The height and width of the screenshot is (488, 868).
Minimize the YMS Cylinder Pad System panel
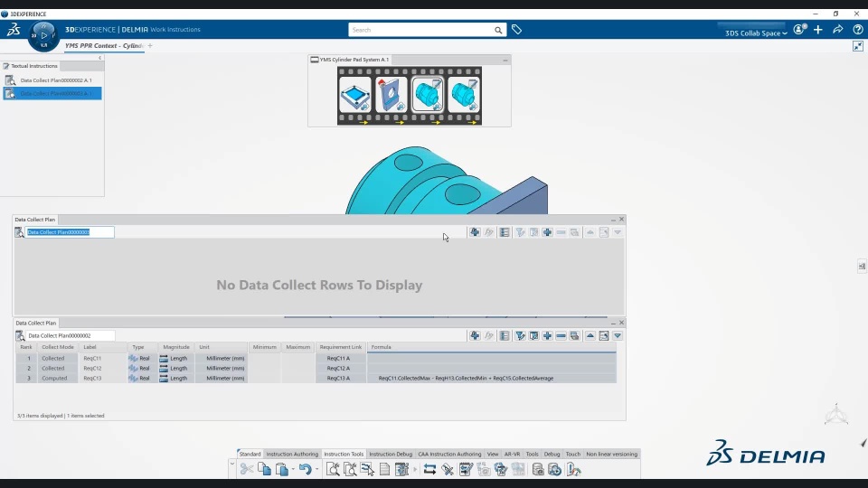tap(505, 60)
